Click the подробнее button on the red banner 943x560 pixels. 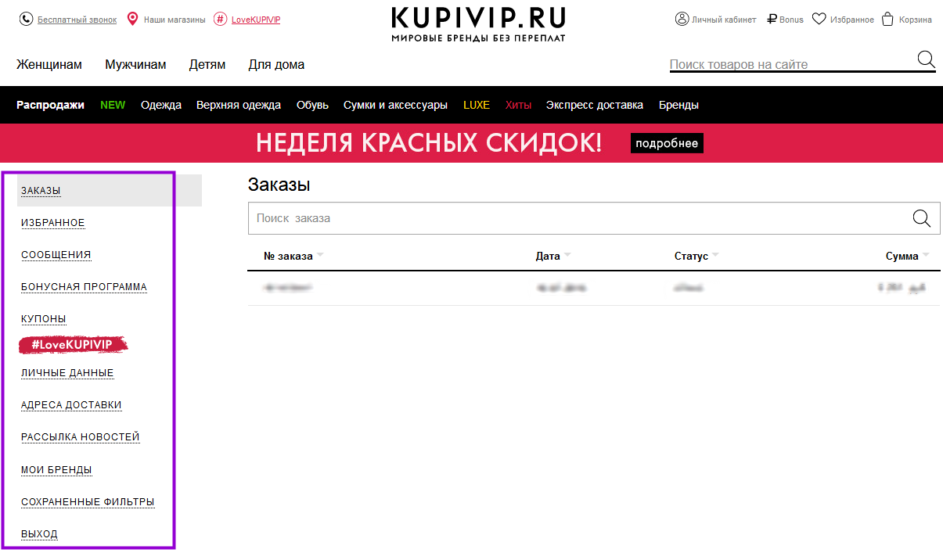coord(667,143)
